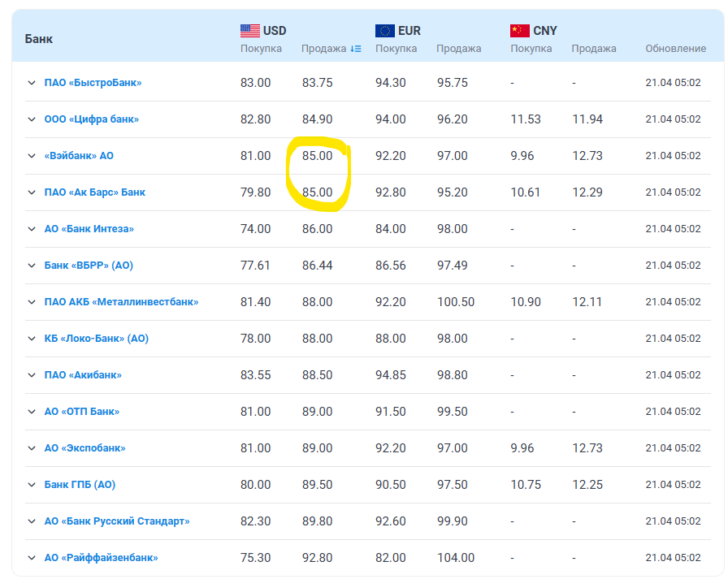Expand the АО «Банк Русский Стандарт» row
The image size is (728, 579).
tap(32, 521)
